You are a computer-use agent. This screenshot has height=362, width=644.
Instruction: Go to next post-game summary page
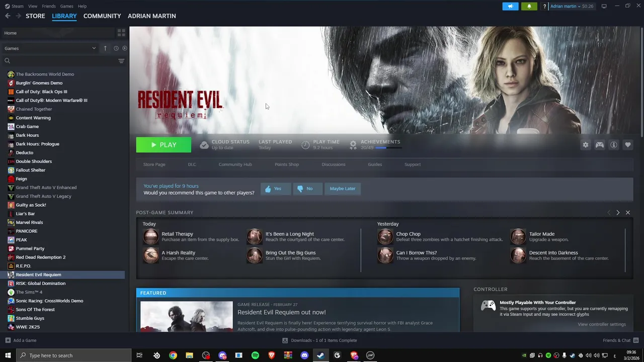click(618, 213)
